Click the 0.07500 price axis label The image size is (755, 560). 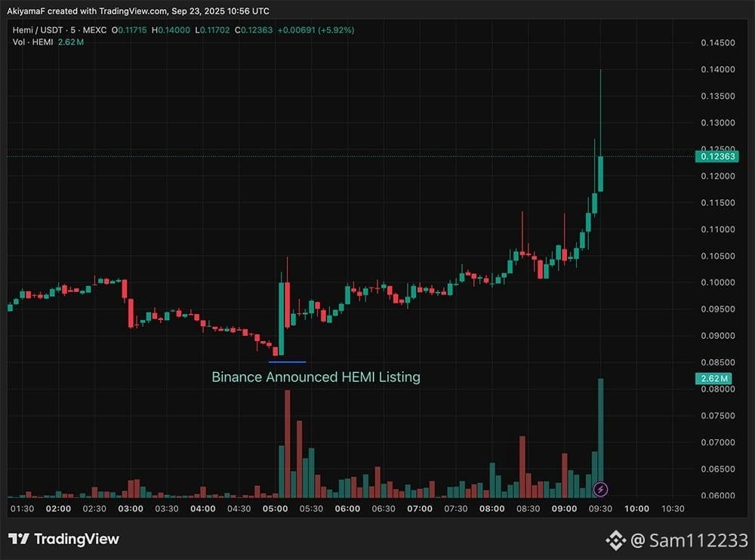(717, 416)
